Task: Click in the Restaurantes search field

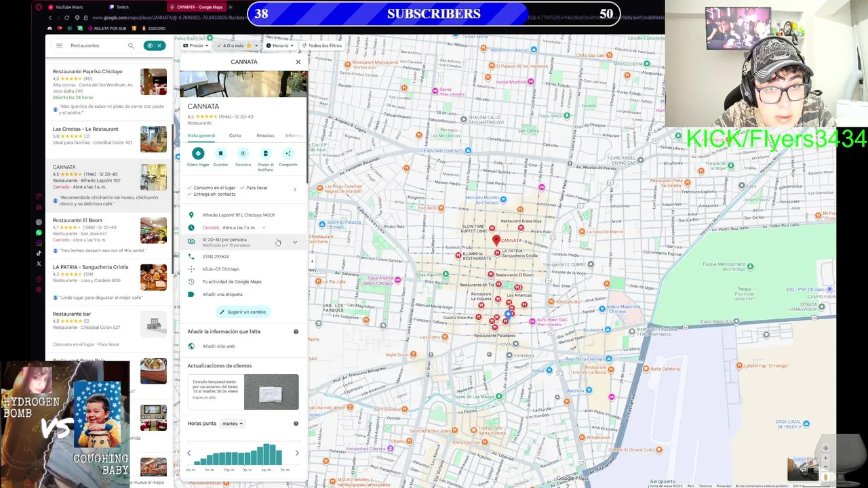Action: [x=95, y=45]
